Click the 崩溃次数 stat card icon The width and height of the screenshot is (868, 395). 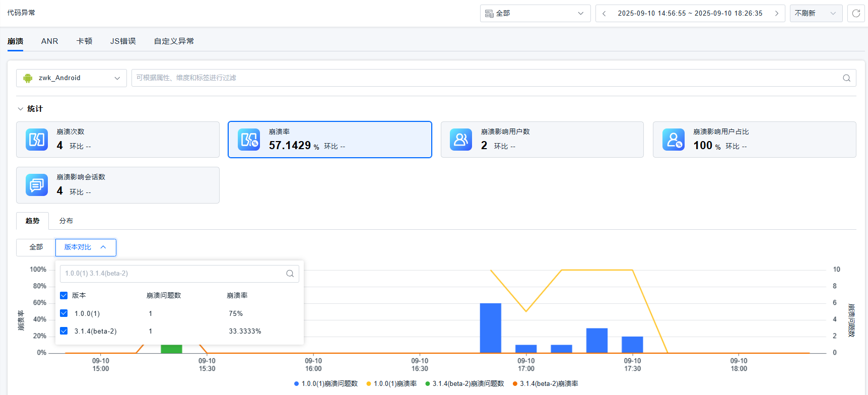click(37, 140)
